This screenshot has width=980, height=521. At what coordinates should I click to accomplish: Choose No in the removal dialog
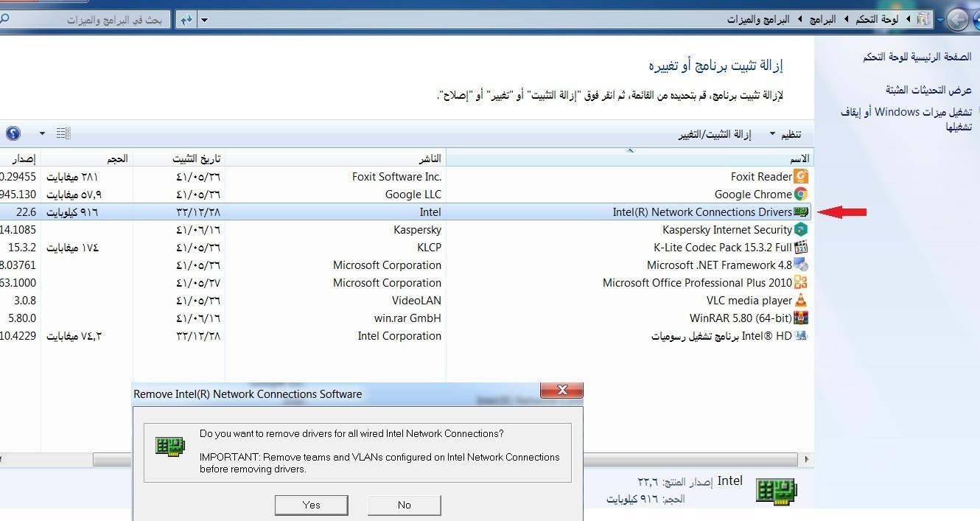coord(405,505)
